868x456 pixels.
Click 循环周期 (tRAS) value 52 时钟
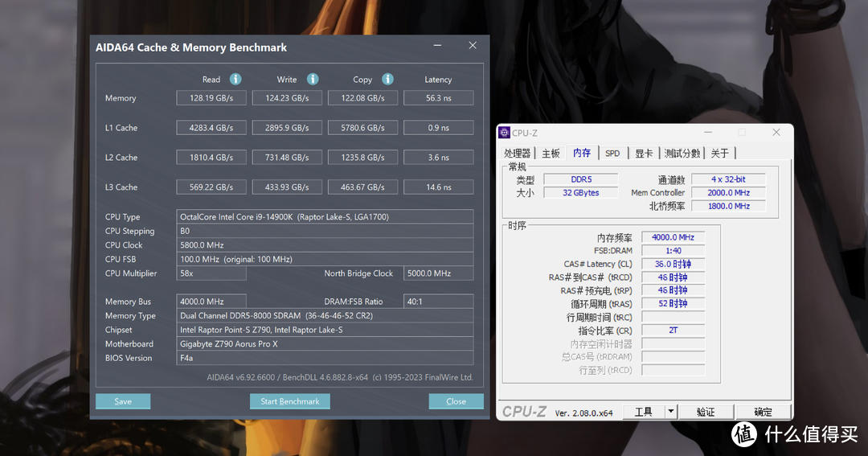[x=674, y=304]
